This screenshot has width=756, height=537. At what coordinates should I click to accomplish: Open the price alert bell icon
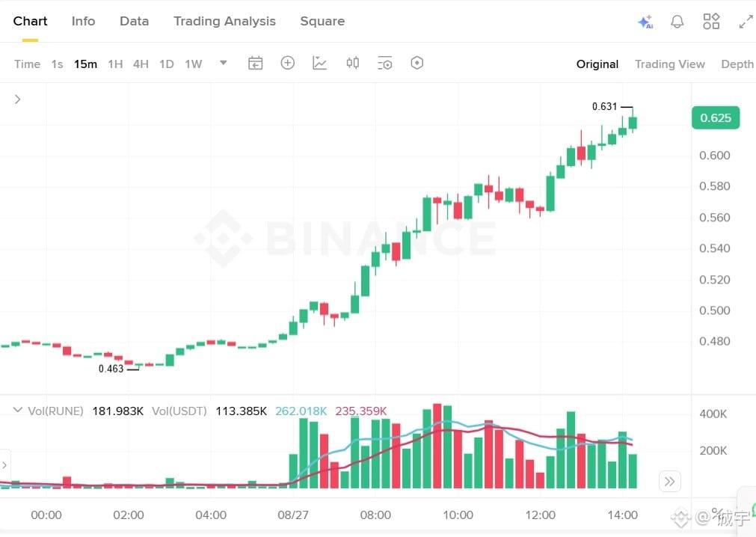point(677,21)
